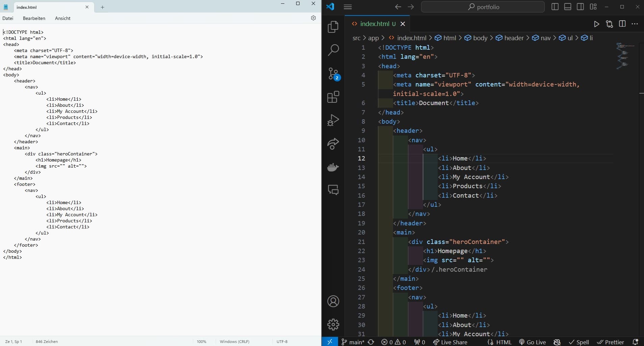This screenshot has width=644, height=346.
Task: Open changes with the compare icon in editor toolbar
Action: click(610, 24)
